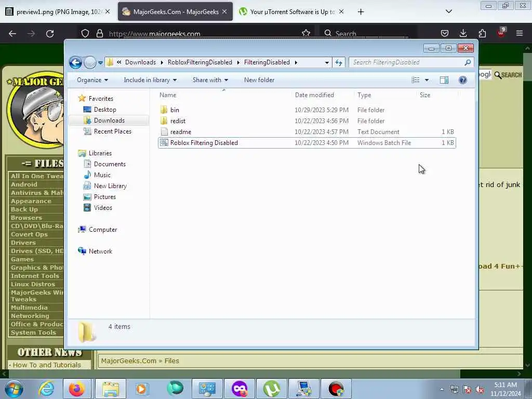The height and width of the screenshot is (399, 532).
Task: Open Firefox hamburger application menu
Action: [520, 33]
